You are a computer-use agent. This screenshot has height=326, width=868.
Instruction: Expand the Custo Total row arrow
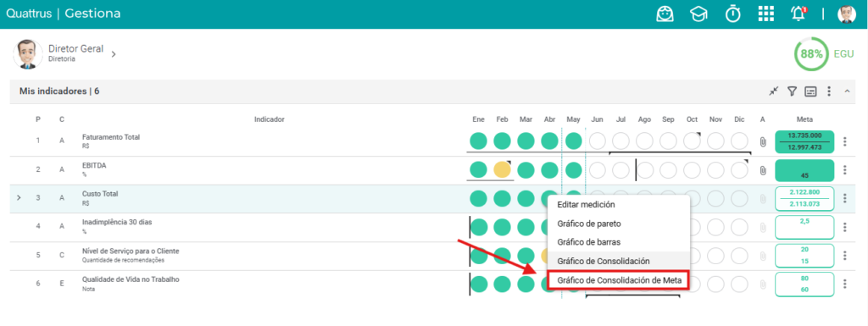click(x=19, y=197)
